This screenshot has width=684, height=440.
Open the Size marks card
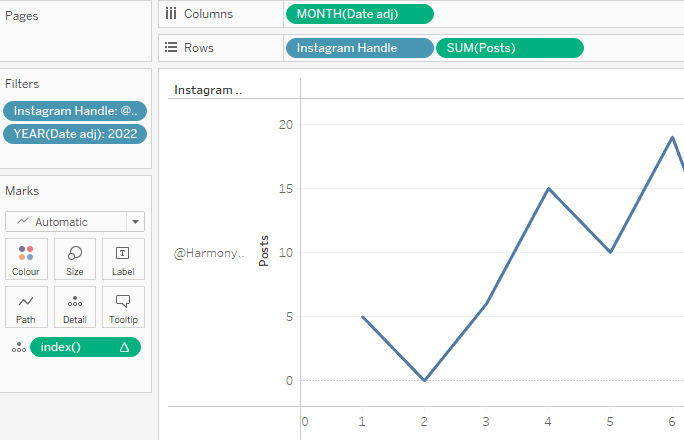[75, 259]
